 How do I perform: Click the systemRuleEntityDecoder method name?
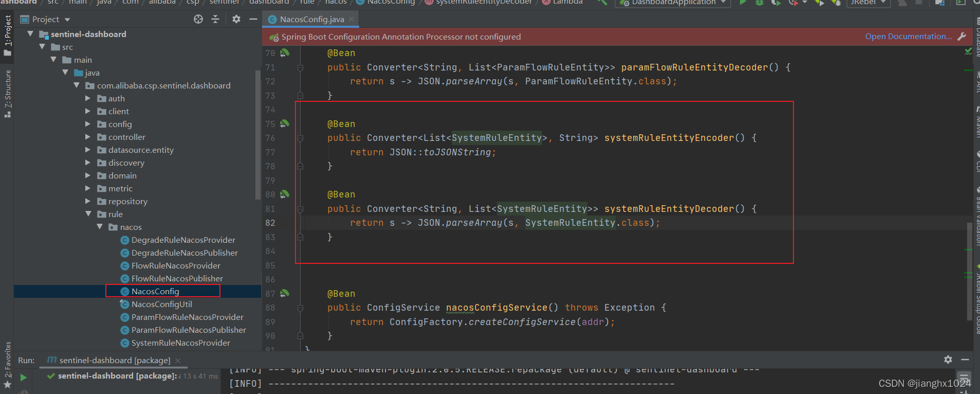[669, 209]
